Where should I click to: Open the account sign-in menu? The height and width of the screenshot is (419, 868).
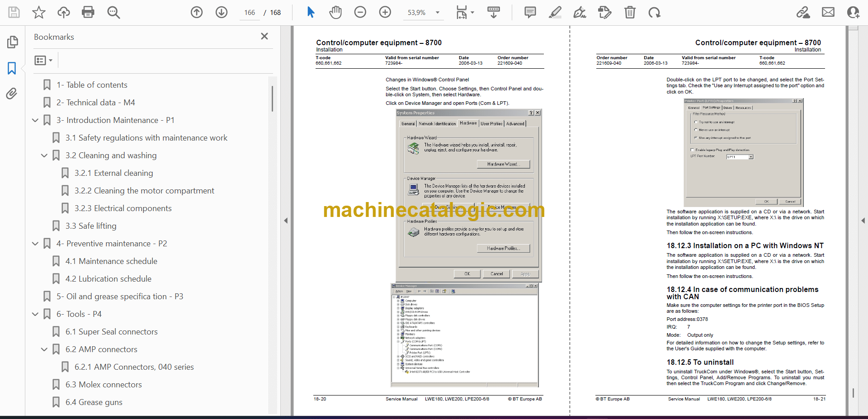pyautogui.click(x=853, y=12)
